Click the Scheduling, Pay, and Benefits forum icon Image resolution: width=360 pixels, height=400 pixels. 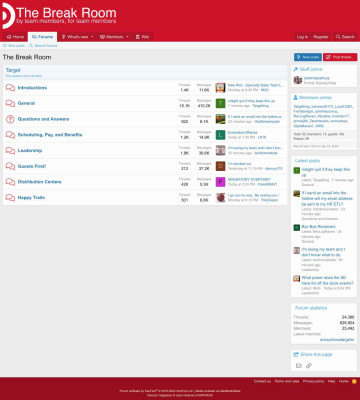(10, 135)
